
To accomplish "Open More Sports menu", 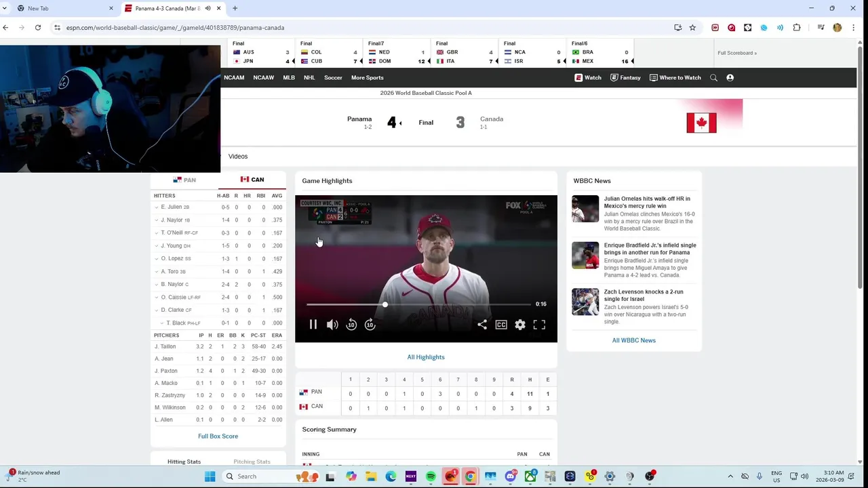I will click(368, 77).
